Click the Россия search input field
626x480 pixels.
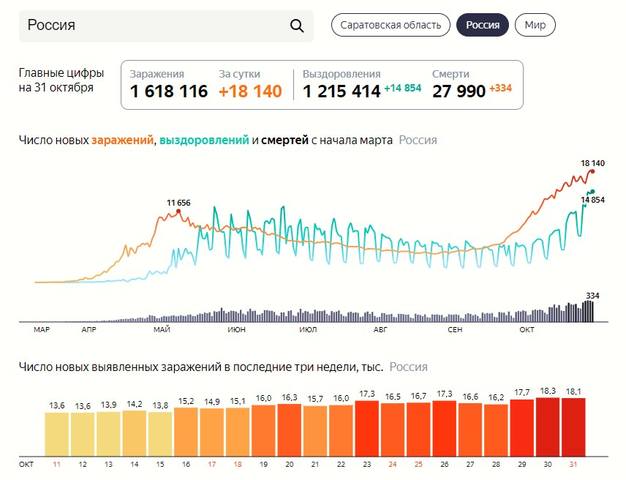click(150, 26)
